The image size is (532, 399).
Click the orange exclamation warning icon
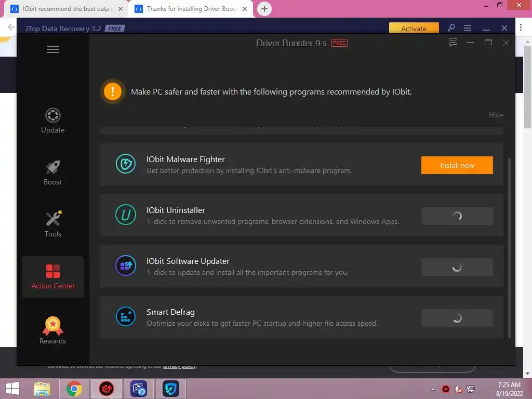113,91
